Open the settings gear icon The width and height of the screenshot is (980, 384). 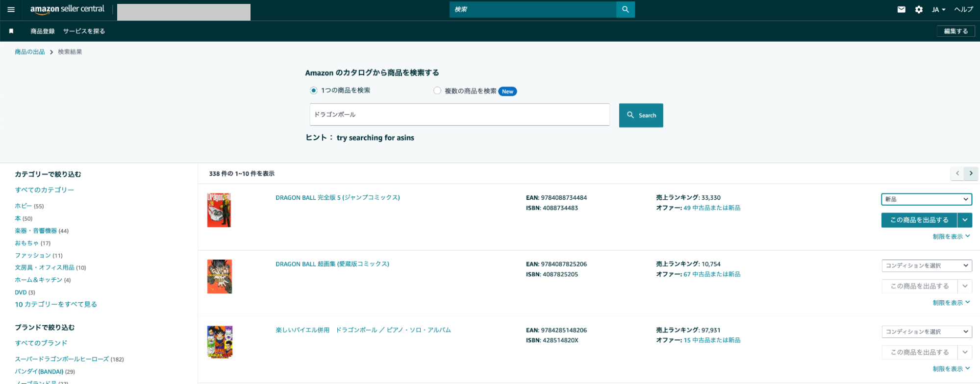[919, 9]
